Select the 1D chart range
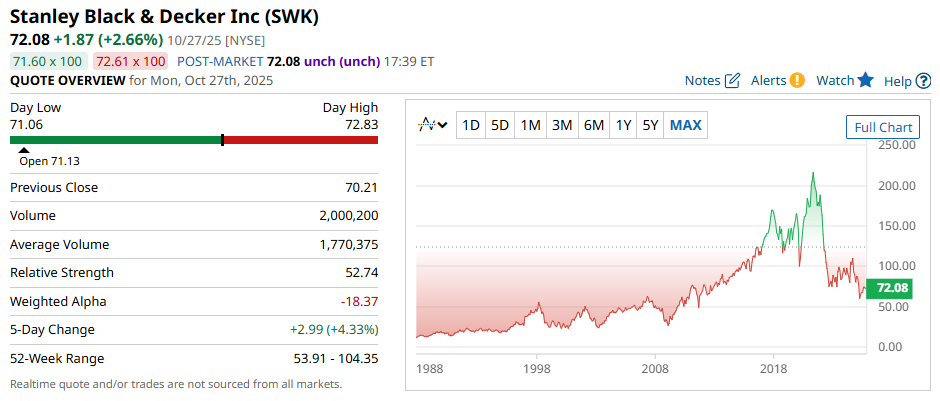The width and height of the screenshot is (940, 401). pyautogui.click(x=471, y=125)
